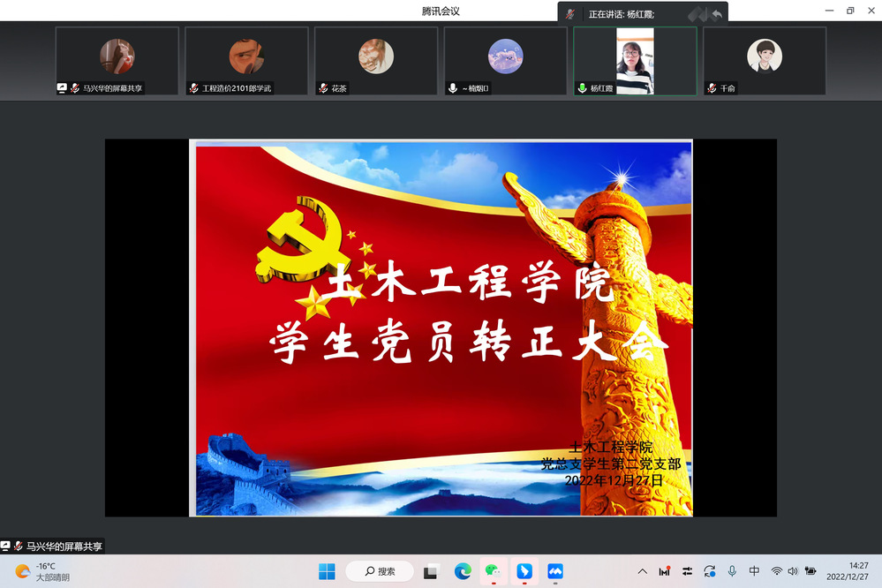Select 马兴华's screen share tile

click(117, 60)
